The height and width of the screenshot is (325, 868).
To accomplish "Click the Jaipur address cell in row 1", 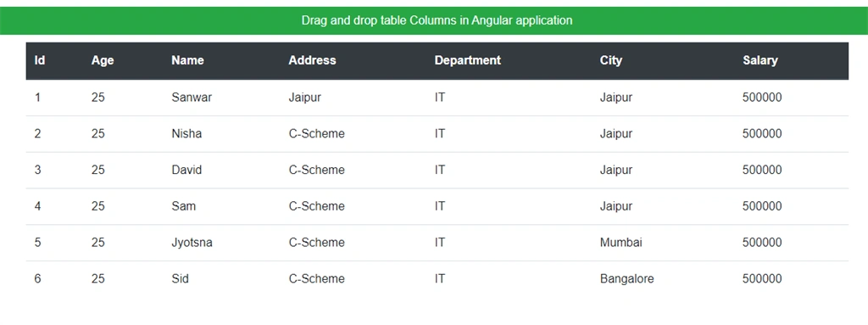I will (304, 98).
